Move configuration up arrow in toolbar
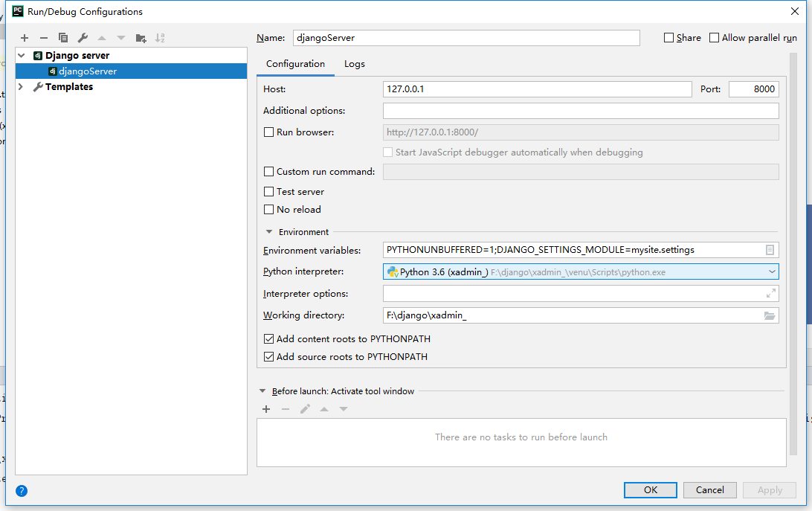This screenshot has height=511, width=812. [102, 38]
